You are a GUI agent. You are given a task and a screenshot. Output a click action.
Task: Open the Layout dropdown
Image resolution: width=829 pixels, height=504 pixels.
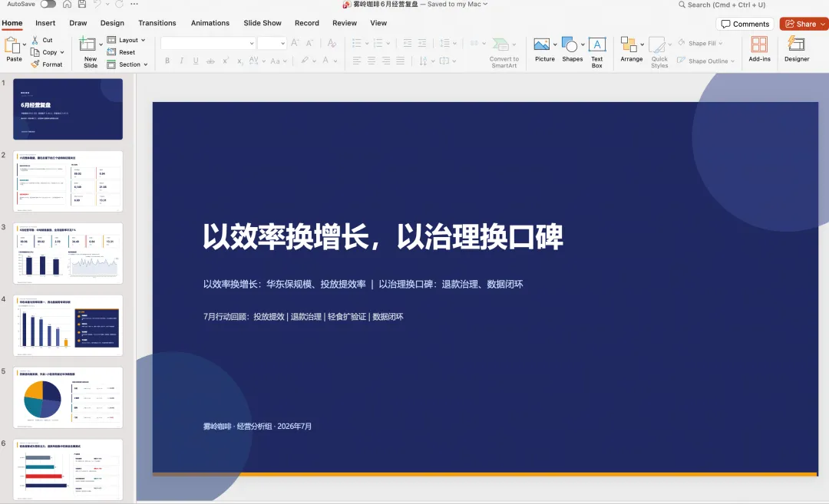click(127, 40)
